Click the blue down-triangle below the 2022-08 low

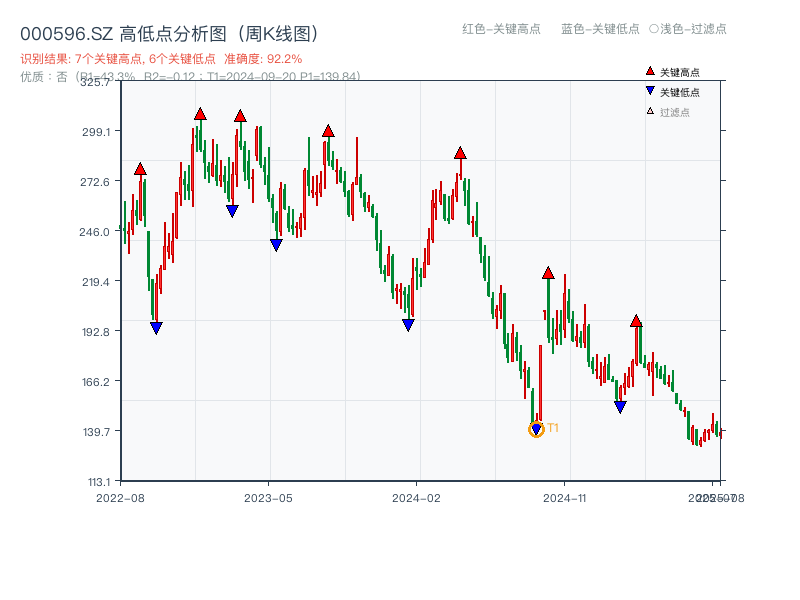point(156,327)
